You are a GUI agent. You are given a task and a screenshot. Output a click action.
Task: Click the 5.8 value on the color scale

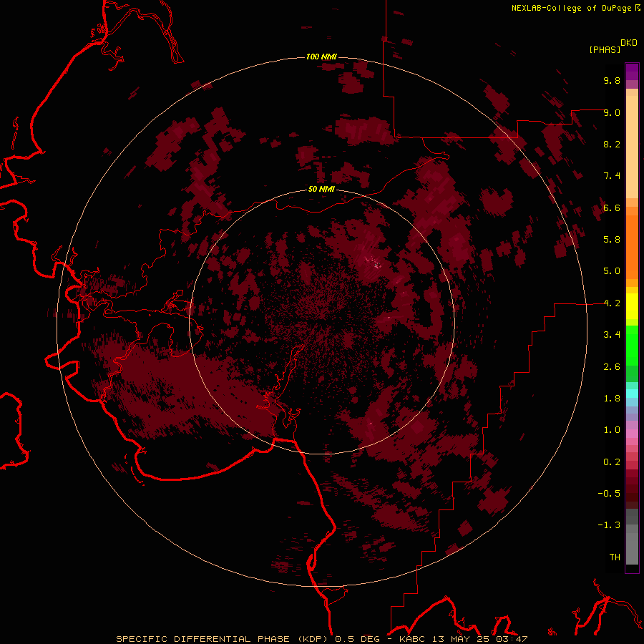coord(612,240)
